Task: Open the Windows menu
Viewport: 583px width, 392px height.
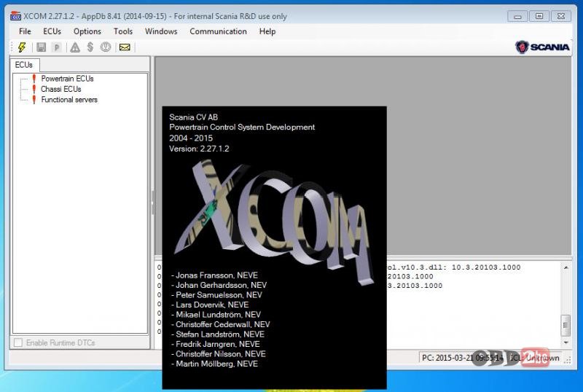Action: (x=161, y=31)
